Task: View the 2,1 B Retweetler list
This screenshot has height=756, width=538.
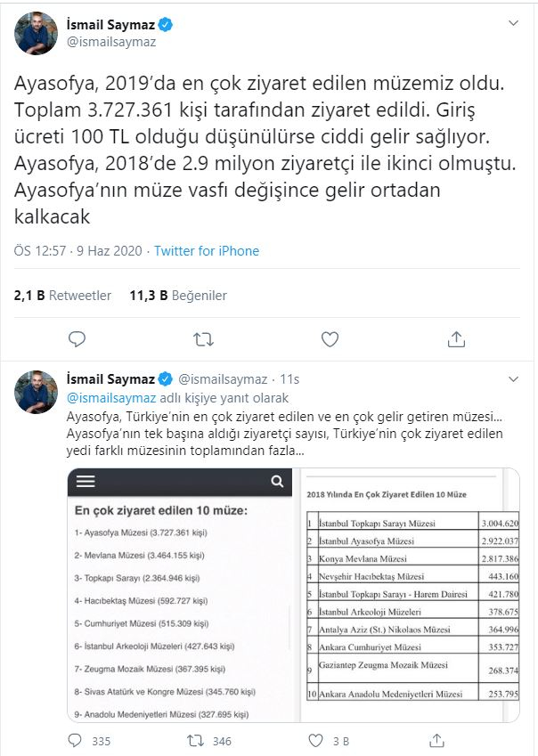Action: pyautogui.click(x=62, y=296)
